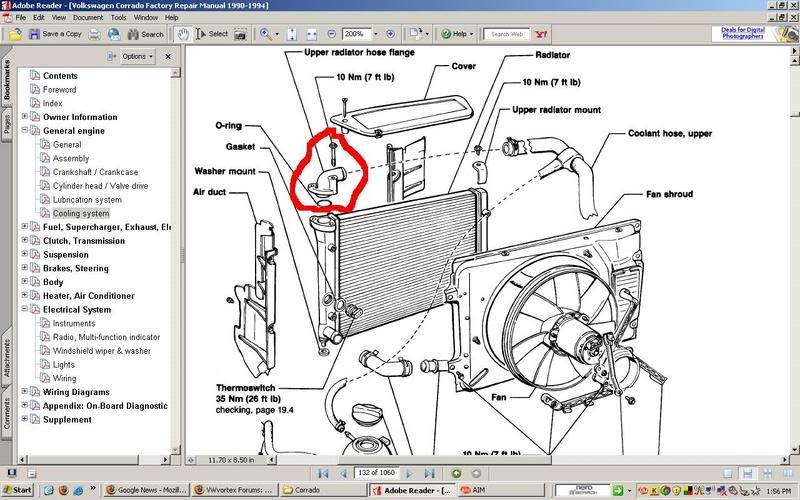The image size is (800, 500).
Task: Expand the Brakes, Steering bookmark
Action: (24, 268)
